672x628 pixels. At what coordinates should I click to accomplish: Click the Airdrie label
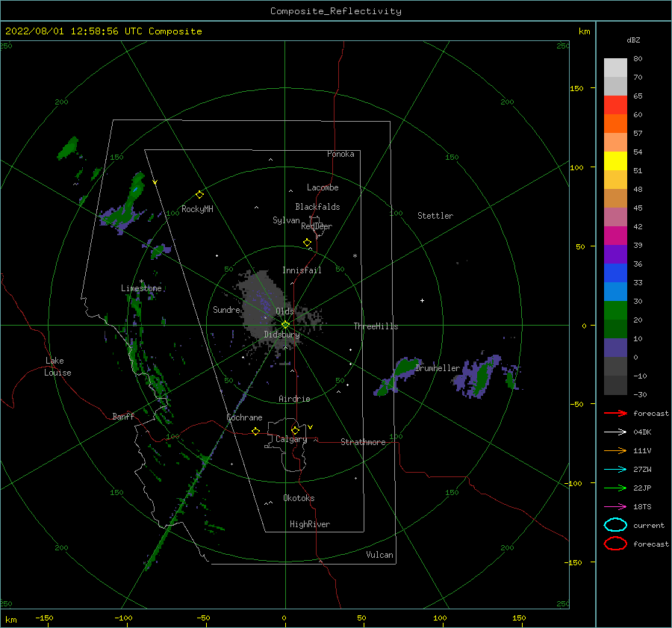pos(294,399)
